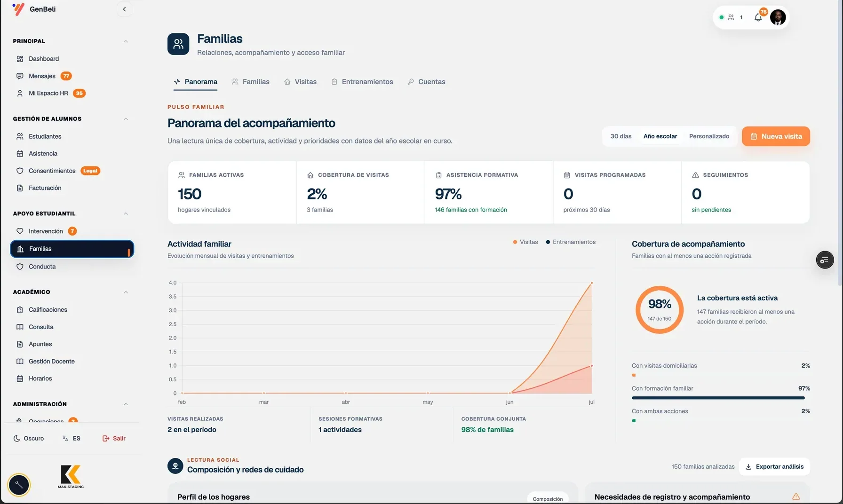Switch to the Entrenamientos tab
Image resolution: width=843 pixels, height=504 pixels.
click(x=362, y=82)
